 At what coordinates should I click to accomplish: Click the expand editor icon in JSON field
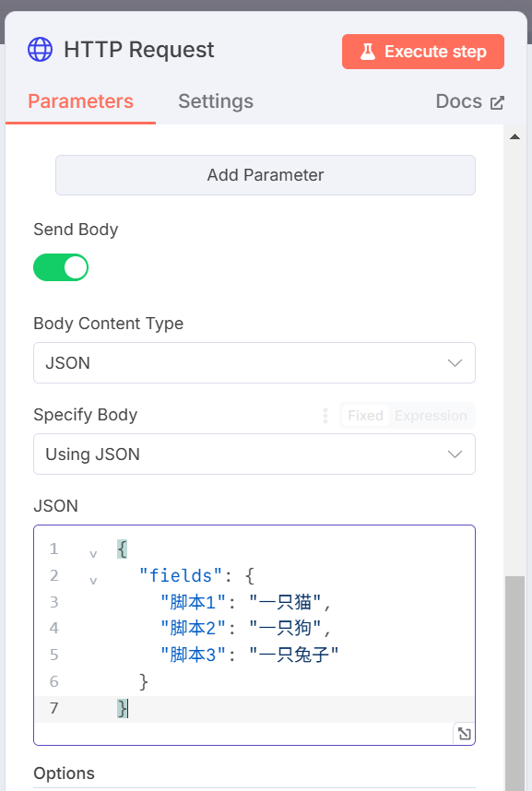[x=464, y=734]
